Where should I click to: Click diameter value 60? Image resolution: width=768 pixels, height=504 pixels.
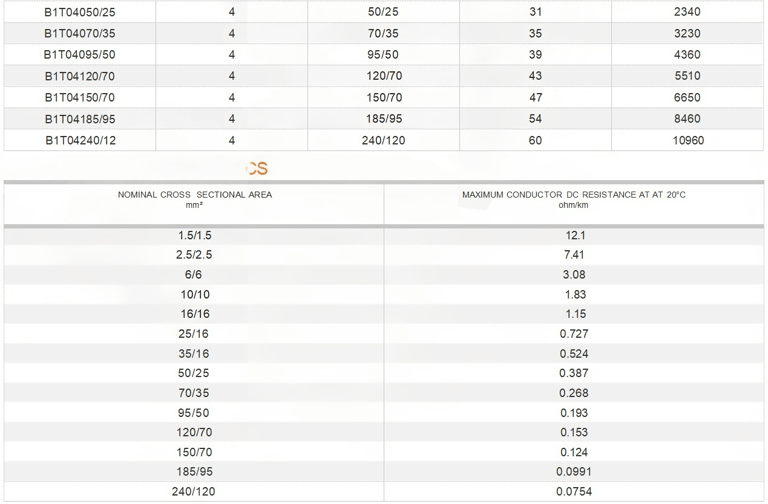coord(535,141)
